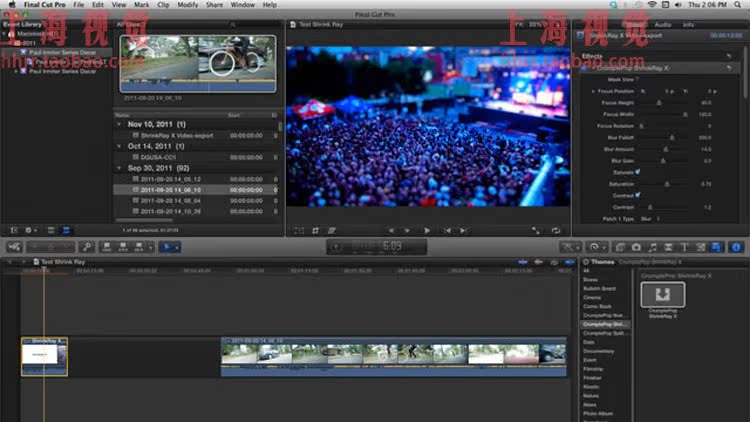Open the Effects browser icon
Screen dimensions: 750x422
pos(620,247)
